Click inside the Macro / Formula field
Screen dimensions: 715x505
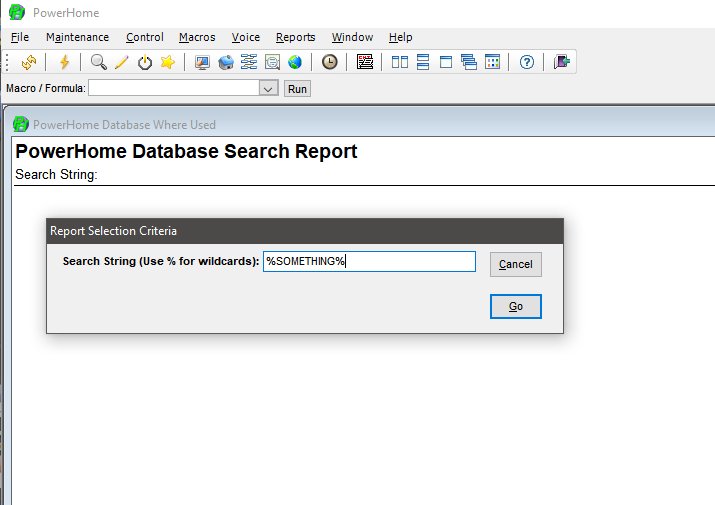(x=174, y=88)
